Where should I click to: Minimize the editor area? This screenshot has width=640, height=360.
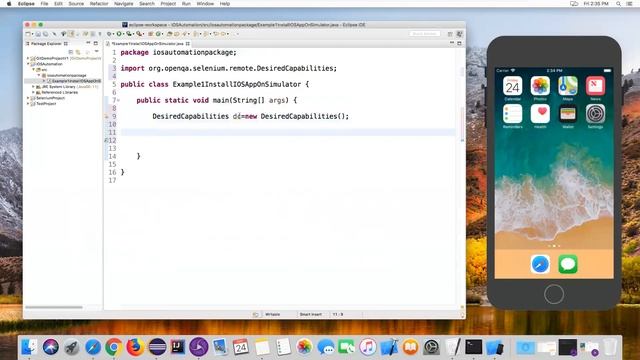451,42
